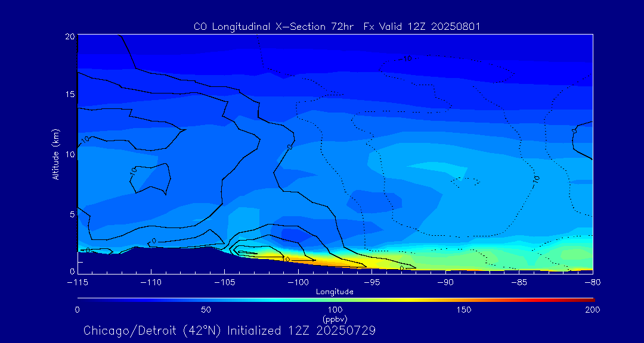Click the longitude tick label "-115"
Screen dimensions: 644x343
click(77, 283)
